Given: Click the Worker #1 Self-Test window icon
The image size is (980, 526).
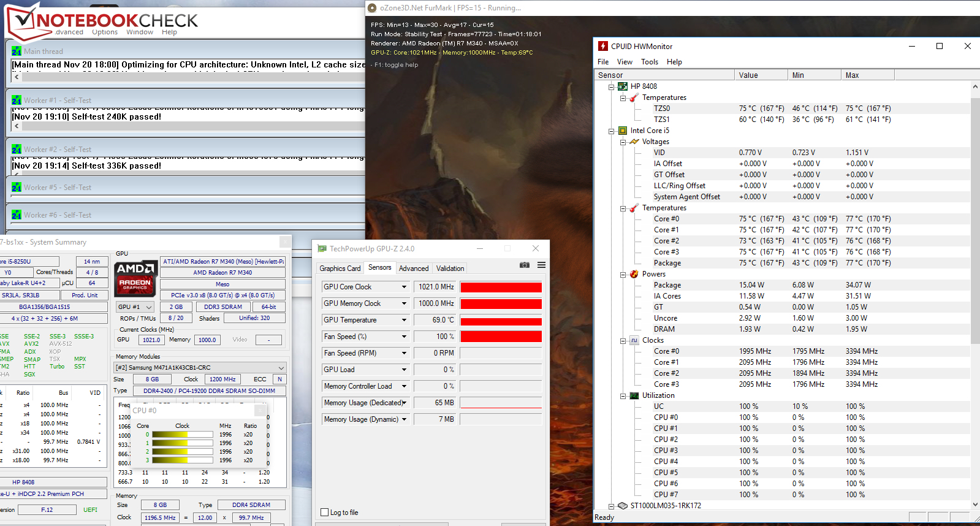Looking at the screenshot, I should pyautogui.click(x=17, y=100).
